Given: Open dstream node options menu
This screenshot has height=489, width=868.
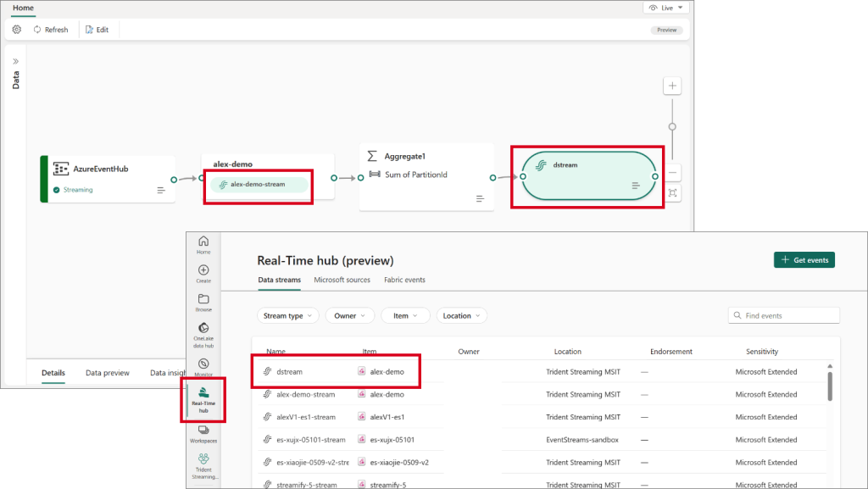Looking at the screenshot, I should click(636, 186).
